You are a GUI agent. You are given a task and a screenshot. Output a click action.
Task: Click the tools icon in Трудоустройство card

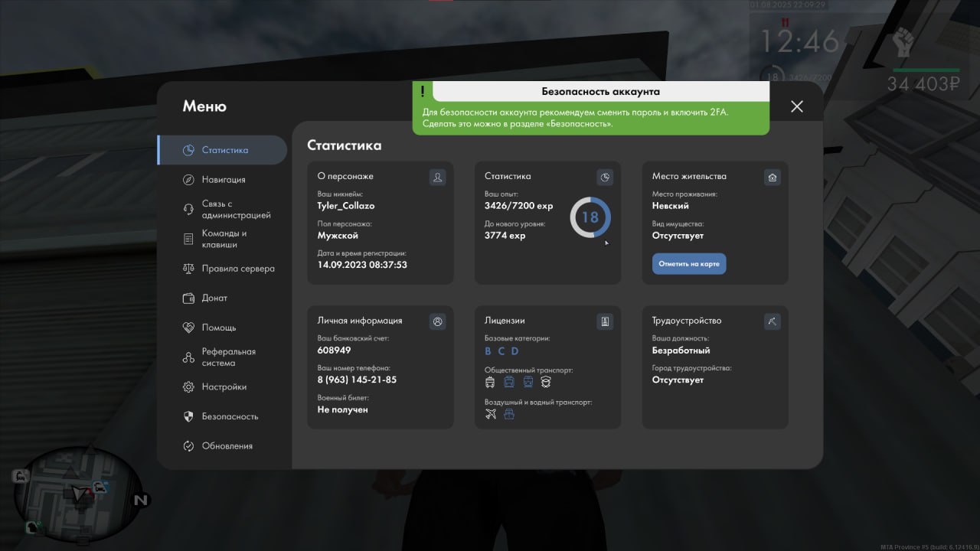point(773,322)
